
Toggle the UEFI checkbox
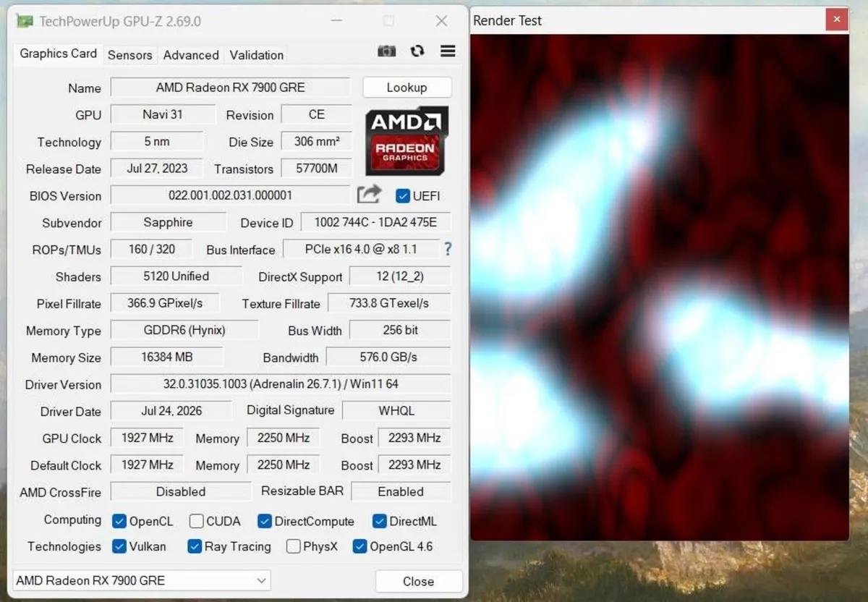point(402,195)
